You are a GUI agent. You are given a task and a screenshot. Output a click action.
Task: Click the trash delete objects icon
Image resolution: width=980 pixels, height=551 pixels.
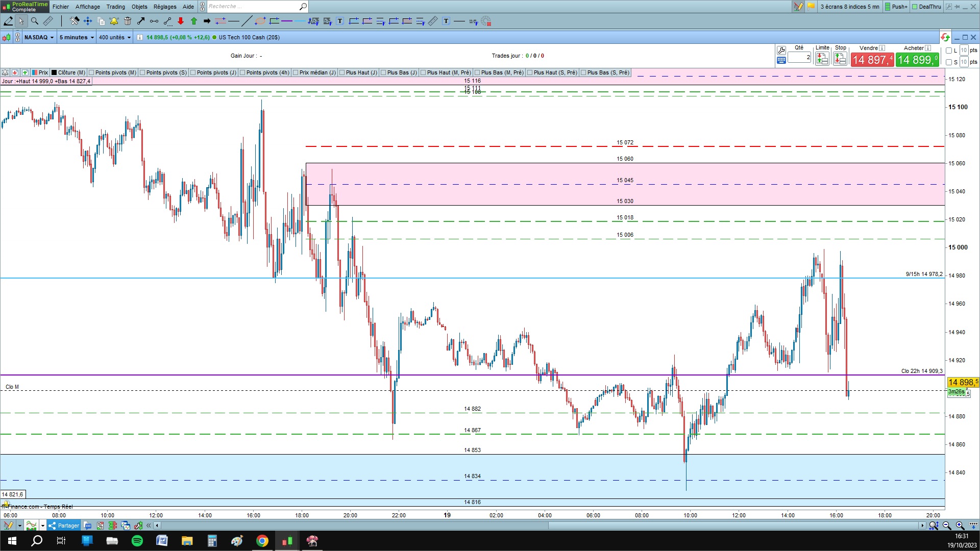point(128,21)
